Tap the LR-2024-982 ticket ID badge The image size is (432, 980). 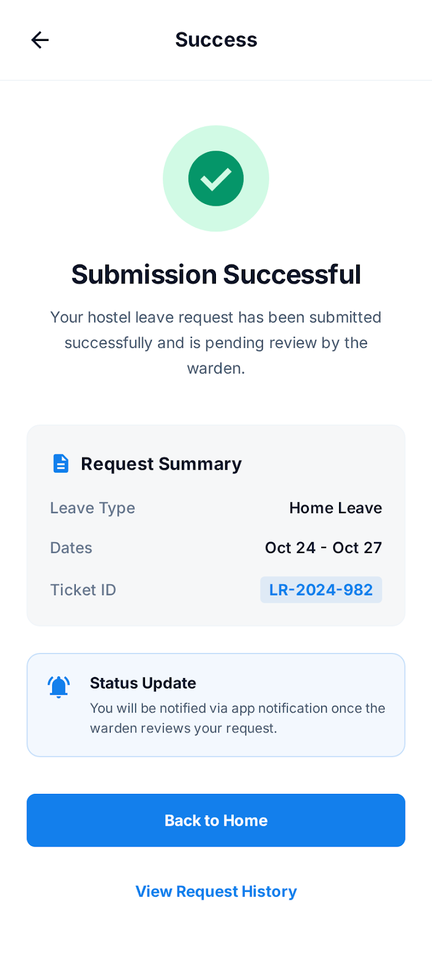click(x=321, y=590)
